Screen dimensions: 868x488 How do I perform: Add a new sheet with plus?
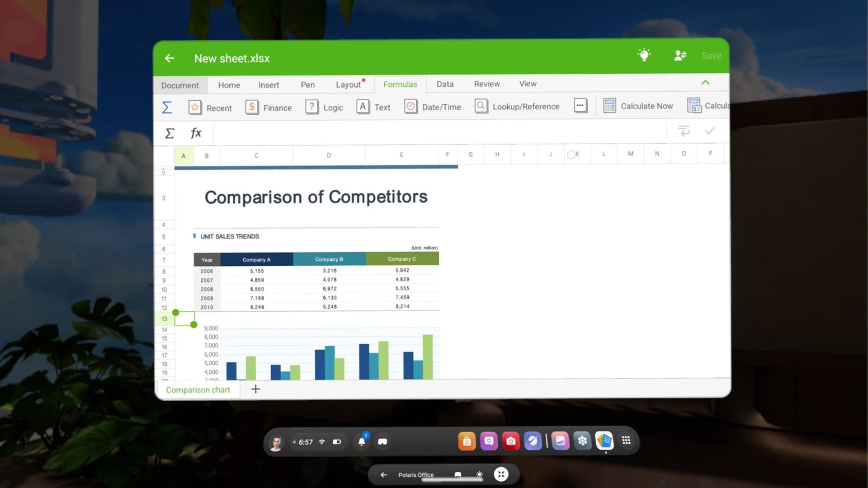[x=255, y=389]
